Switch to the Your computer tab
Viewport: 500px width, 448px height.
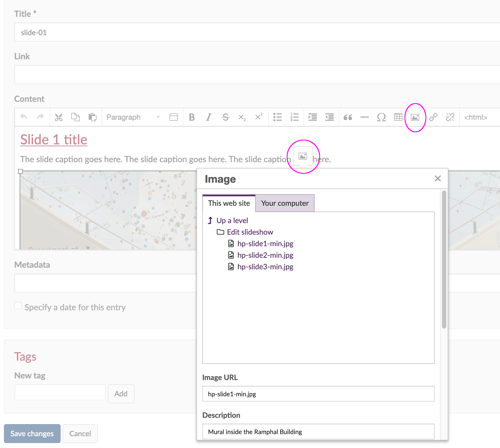click(x=285, y=203)
